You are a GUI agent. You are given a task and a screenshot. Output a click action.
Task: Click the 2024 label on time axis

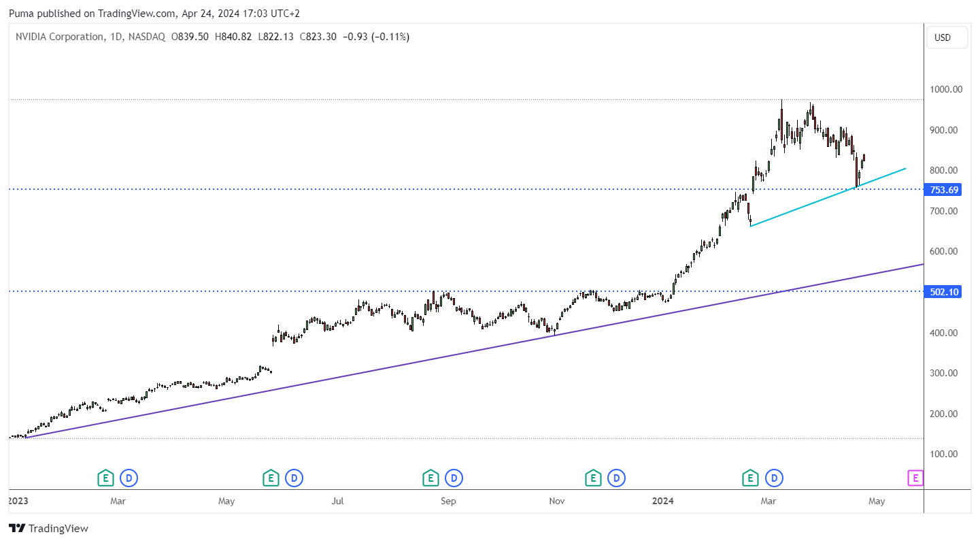coord(662,501)
